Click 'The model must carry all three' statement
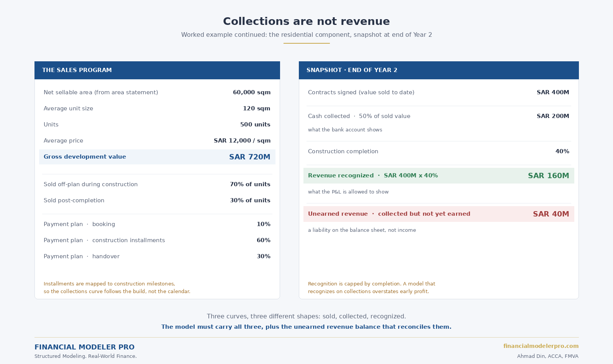Viewport: 613px width, 364px height. pyautogui.click(x=306, y=327)
